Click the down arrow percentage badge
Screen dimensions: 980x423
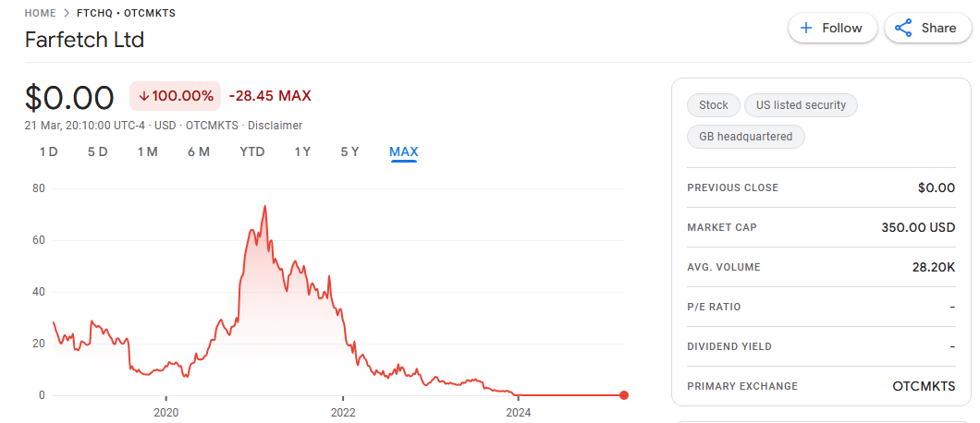(176, 96)
